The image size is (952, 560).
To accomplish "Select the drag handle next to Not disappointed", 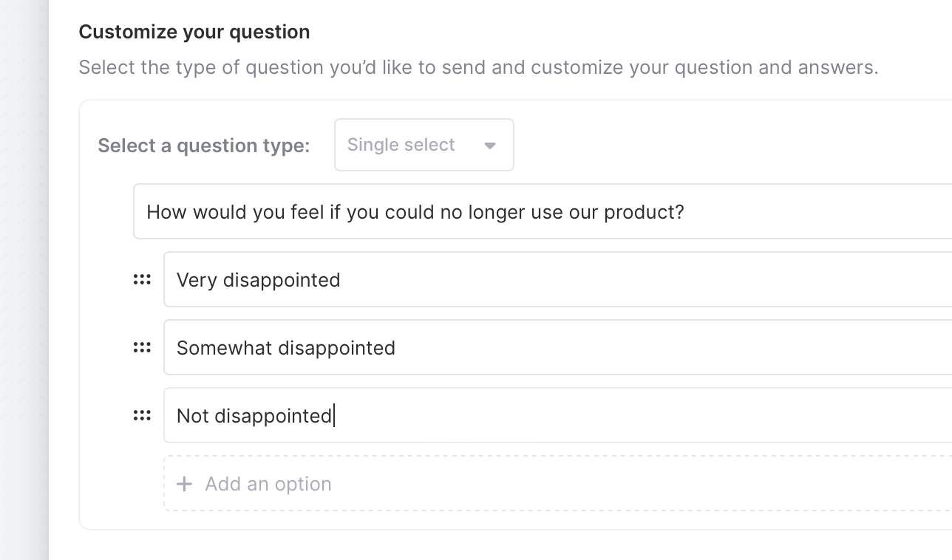I will pyautogui.click(x=142, y=416).
